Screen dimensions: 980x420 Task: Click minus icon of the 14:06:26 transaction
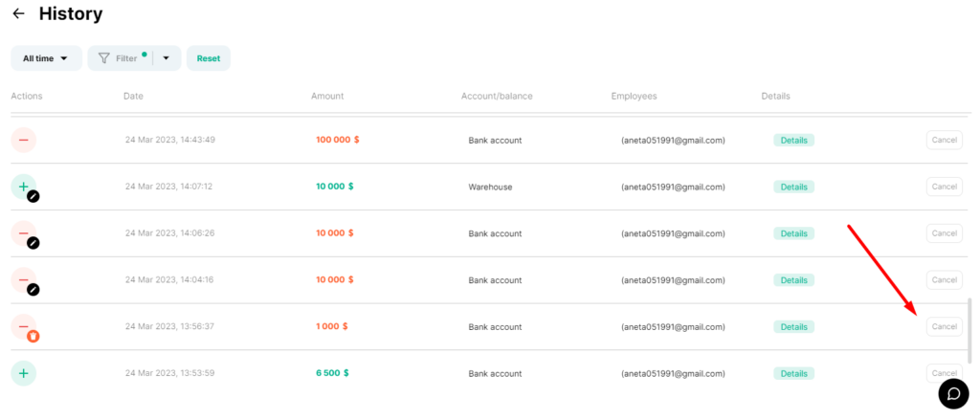click(x=24, y=233)
